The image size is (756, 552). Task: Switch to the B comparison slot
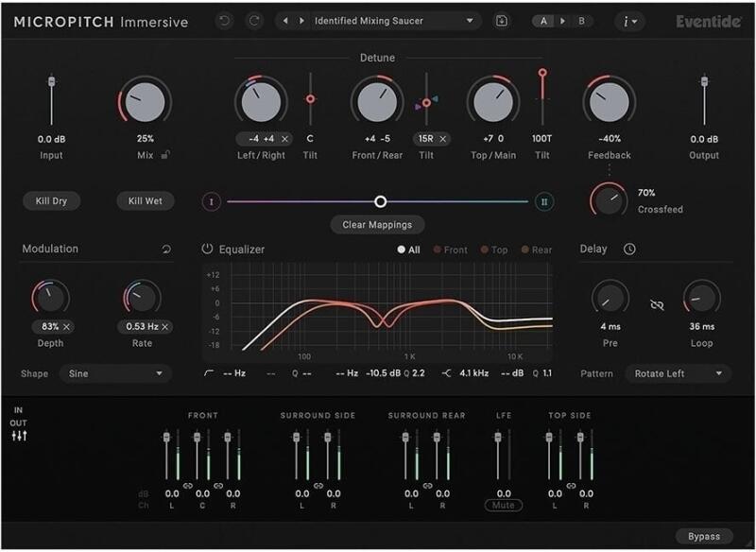[x=581, y=21]
